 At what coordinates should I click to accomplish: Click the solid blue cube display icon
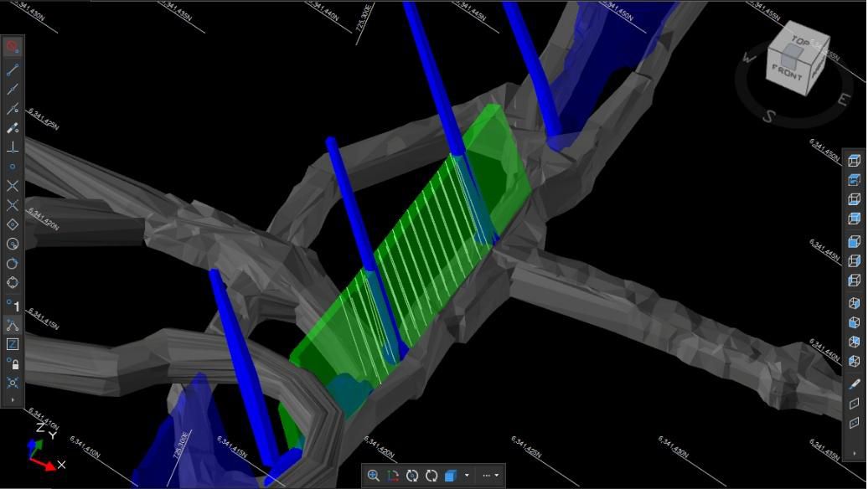coord(451,476)
